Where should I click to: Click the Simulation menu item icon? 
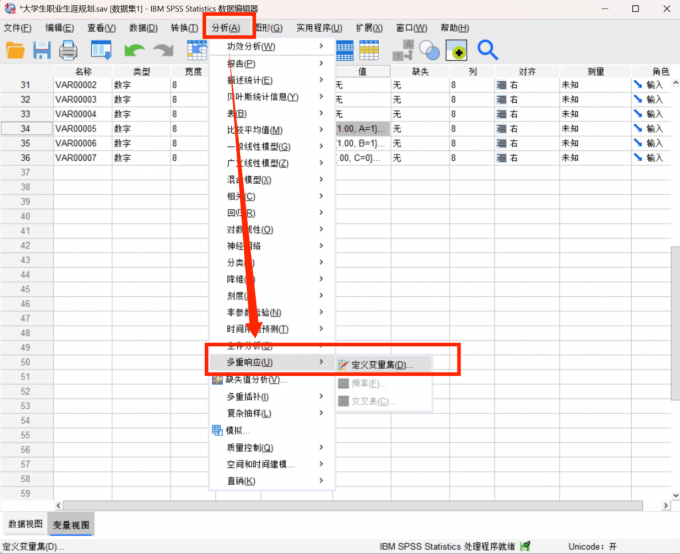217,430
